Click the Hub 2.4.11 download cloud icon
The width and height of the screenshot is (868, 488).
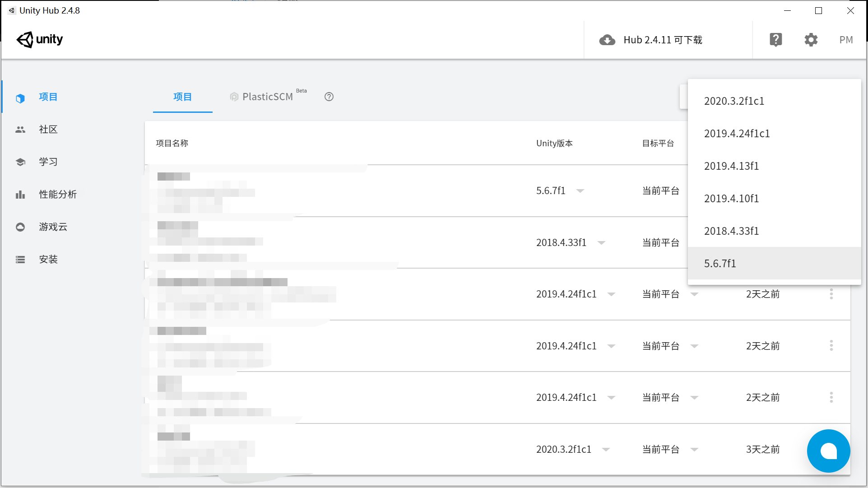607,40
